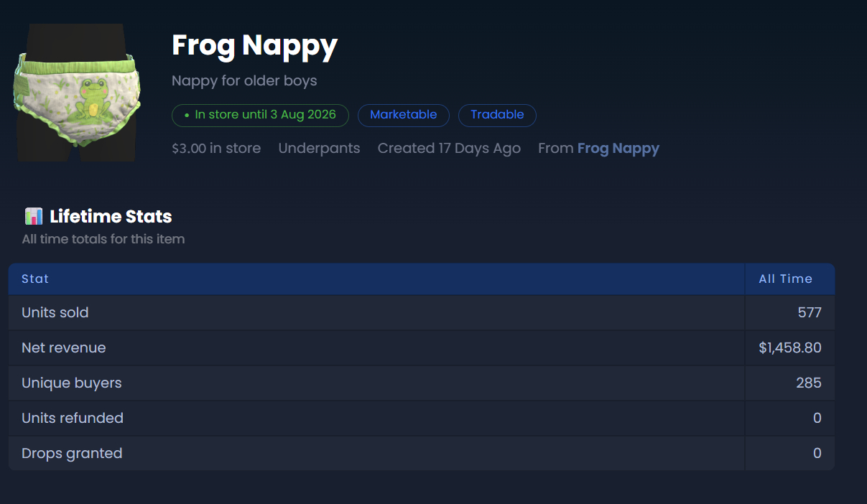This screenshot has height=504, width=867.
Task: Click the Lifetime Stats section heading
Action: 111,216
